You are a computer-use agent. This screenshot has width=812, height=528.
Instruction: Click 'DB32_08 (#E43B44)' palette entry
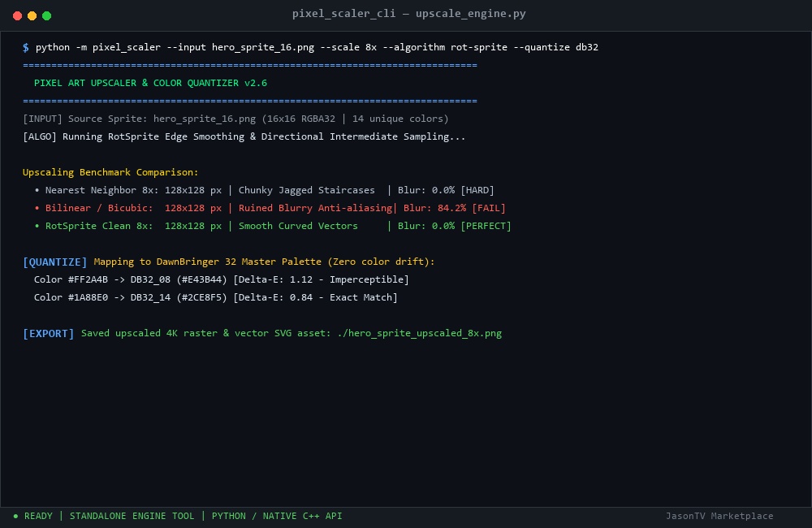179,279
